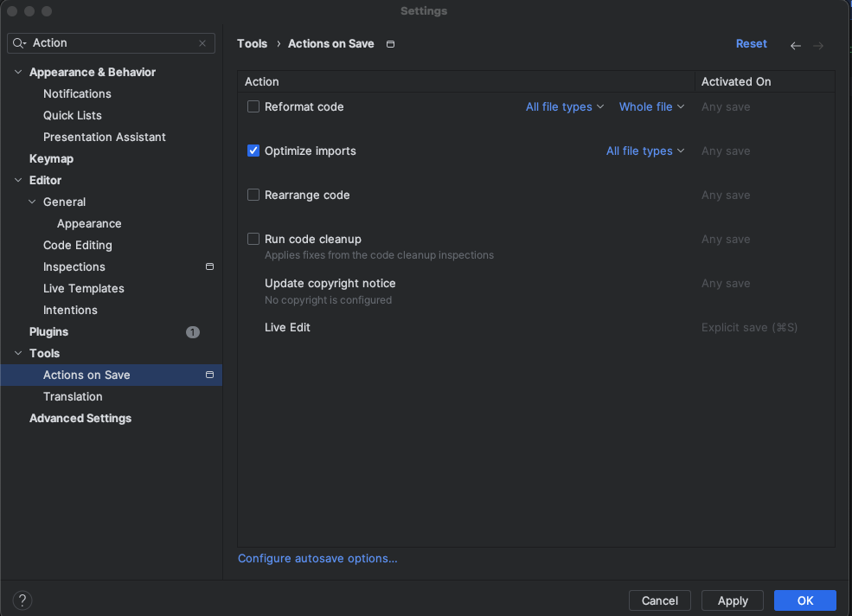Click the forward navigation arrow
852x616 pixels.
pyautogui.click(x=818, y=45)
